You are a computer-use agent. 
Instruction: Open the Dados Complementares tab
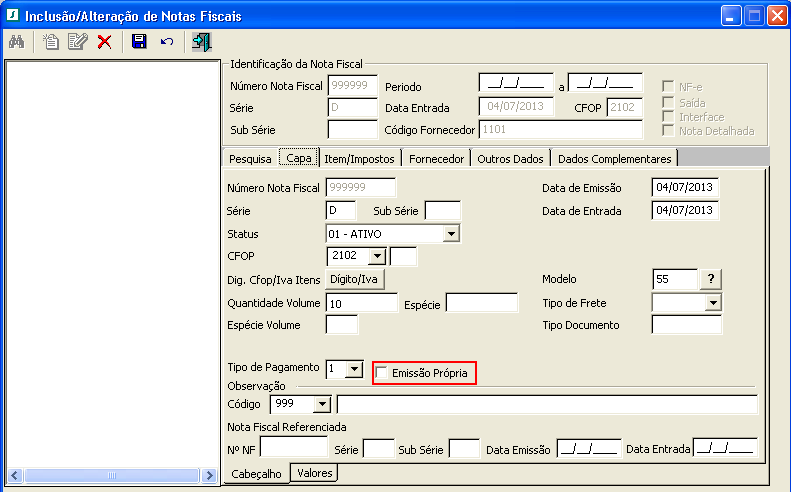pyautogui.click(x=615, y=158)
